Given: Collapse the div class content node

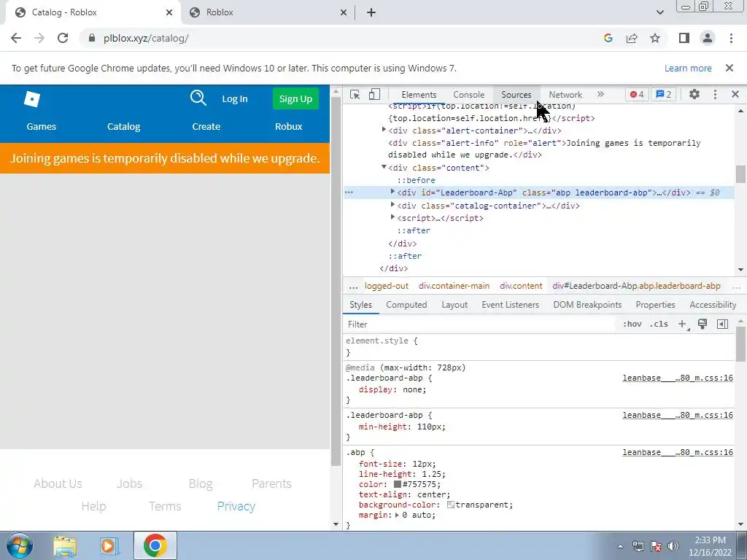Looking at the screenshot, I should coord(384,167).
